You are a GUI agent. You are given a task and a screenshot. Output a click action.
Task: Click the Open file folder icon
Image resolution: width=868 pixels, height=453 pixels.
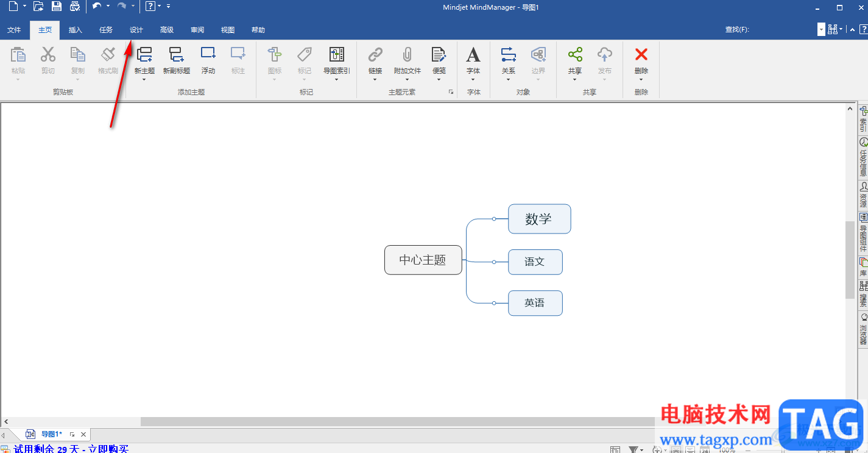tap(38, 7)
